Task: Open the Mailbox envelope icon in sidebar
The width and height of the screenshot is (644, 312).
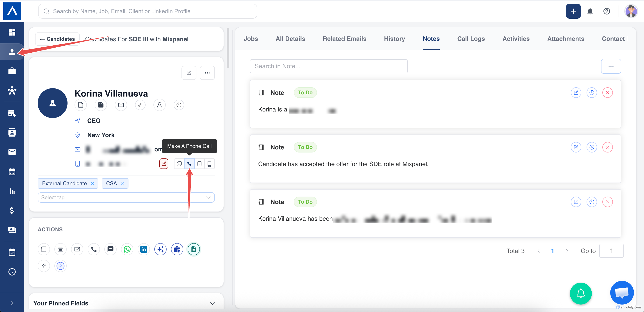Action: [x=12, y=152]
